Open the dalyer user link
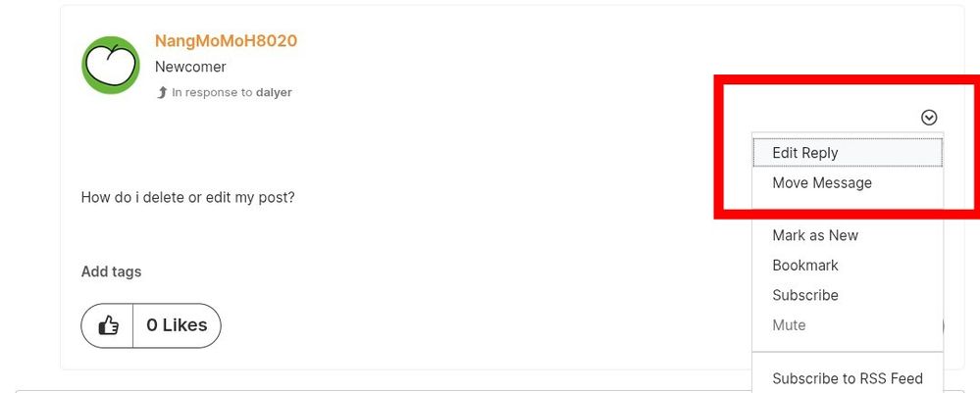 (275, 92)
